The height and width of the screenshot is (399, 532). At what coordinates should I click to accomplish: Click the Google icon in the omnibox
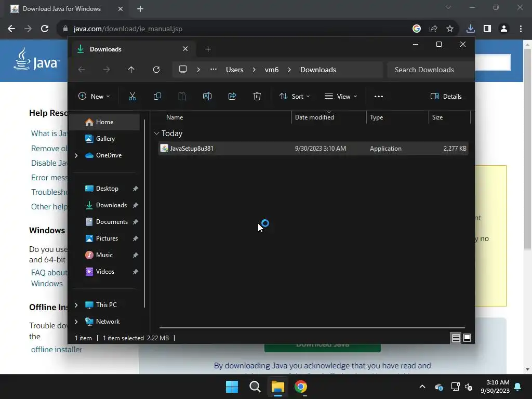tap(417, 29)
